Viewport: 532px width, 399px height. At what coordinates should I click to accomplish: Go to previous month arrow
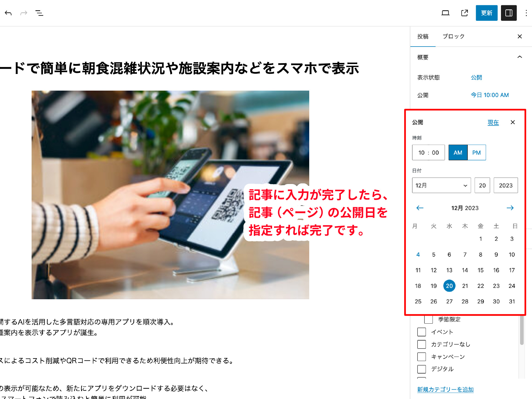click(420, 208)
